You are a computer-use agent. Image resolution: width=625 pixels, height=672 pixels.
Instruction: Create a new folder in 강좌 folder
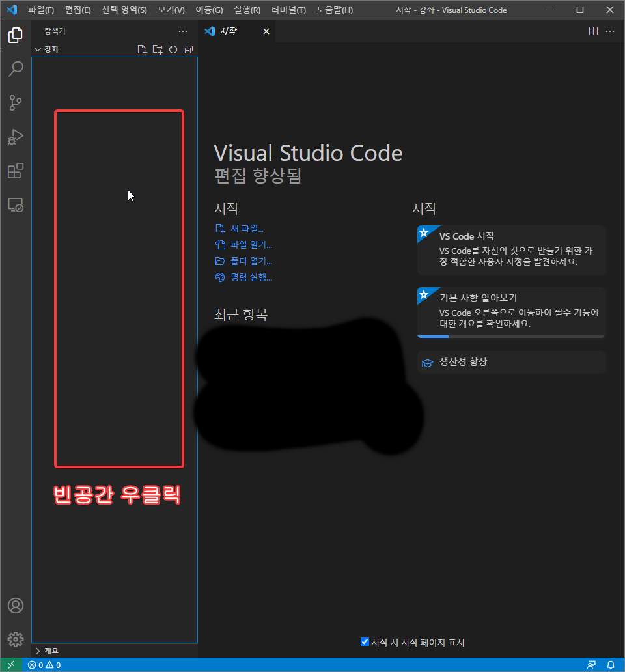(158, 49)
